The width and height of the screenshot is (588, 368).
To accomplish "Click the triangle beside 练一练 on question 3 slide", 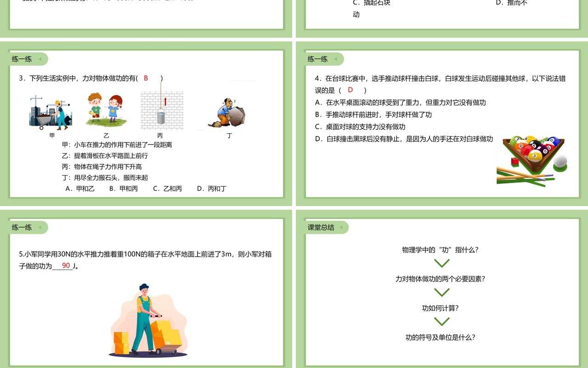I will (x=40, y=59).
